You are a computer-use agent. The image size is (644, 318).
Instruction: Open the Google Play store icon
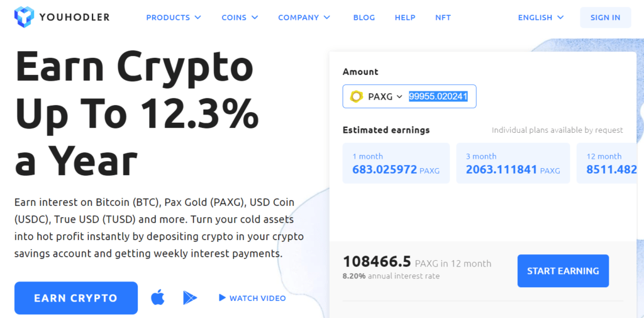click(190, 298)
